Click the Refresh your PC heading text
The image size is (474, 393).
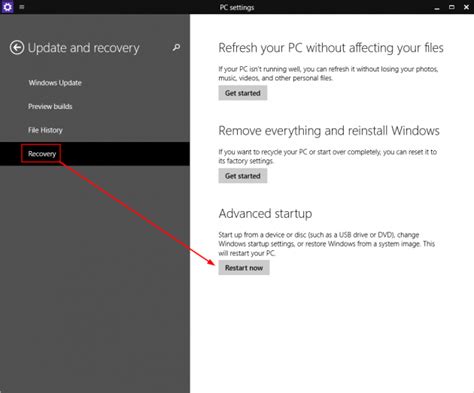331,48
